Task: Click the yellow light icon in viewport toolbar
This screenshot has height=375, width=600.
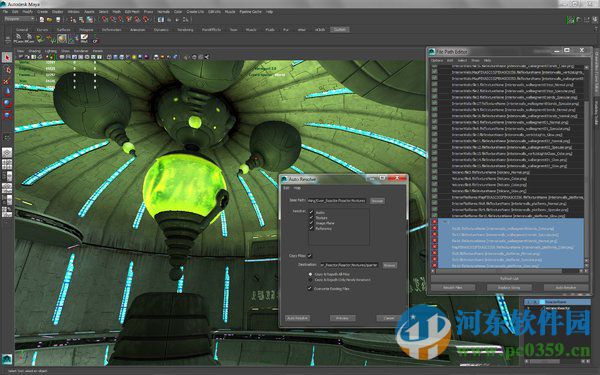Action: pyautogui.click(x=134, y=57)
